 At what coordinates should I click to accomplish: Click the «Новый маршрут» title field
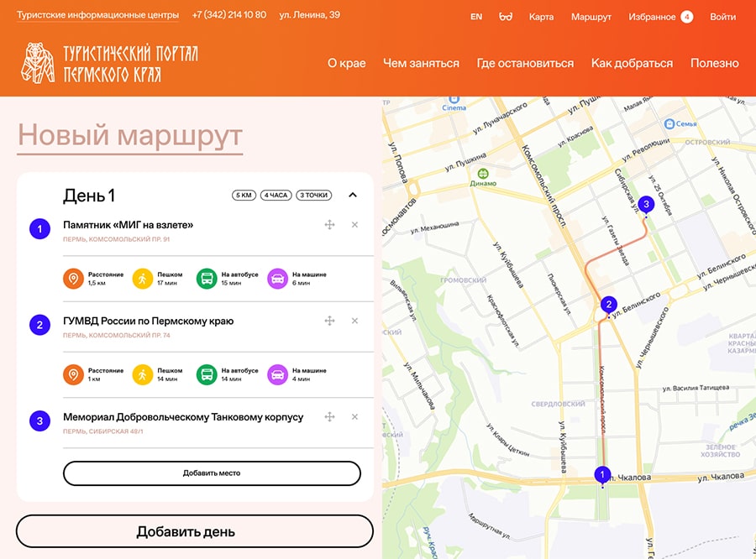coord(130,135)
